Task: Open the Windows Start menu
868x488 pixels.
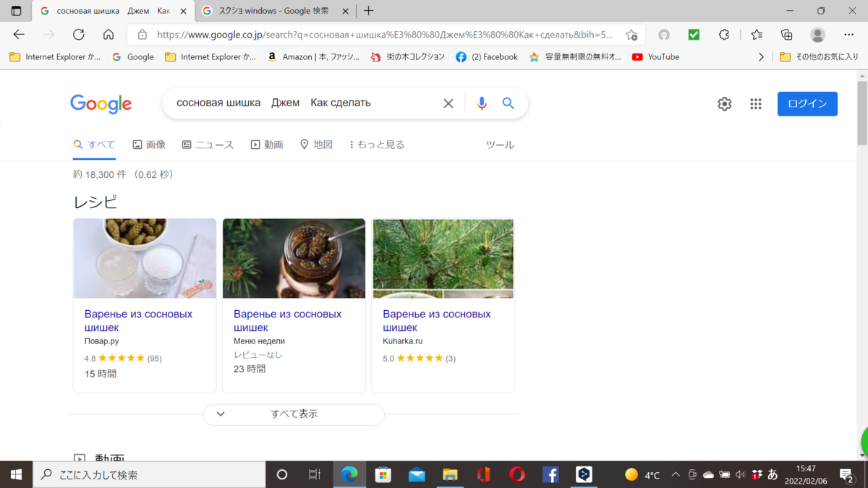Action: pyautogui.click(x=16, y=474)
